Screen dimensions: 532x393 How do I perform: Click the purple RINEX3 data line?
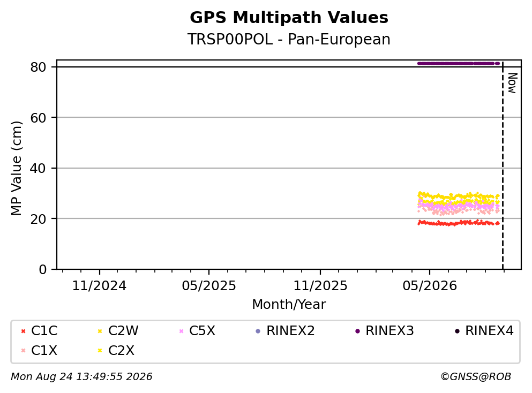pos(459,63)
